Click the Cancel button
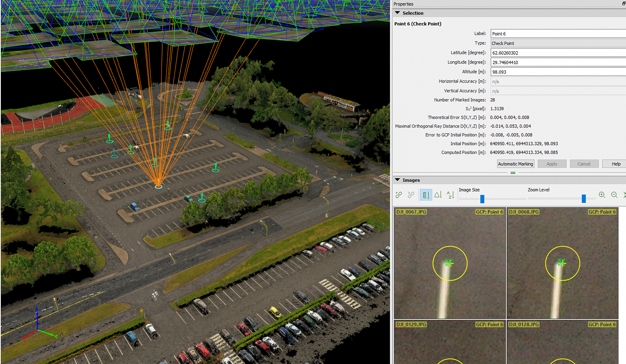This screenshot has height=364, width=626. point(584,163)
